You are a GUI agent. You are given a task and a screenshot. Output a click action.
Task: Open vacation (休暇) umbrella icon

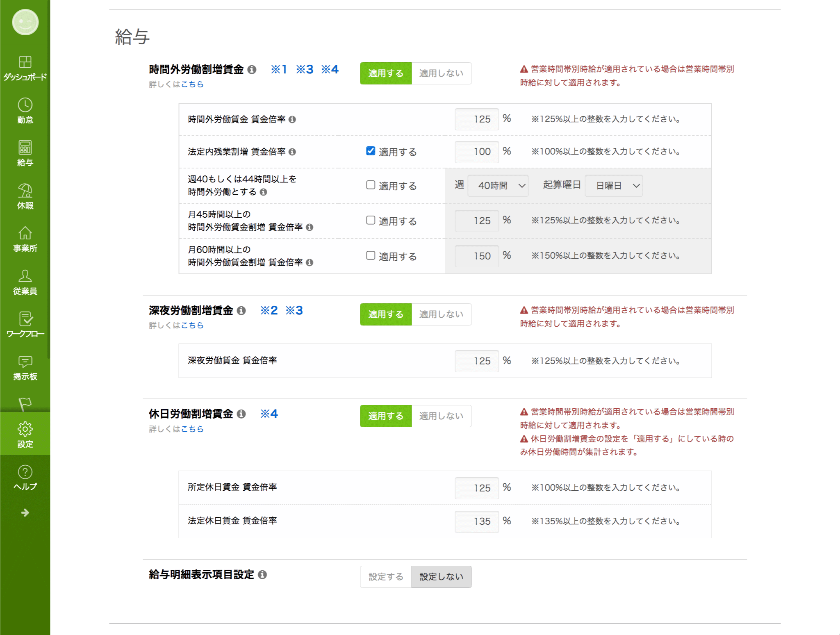25,191
